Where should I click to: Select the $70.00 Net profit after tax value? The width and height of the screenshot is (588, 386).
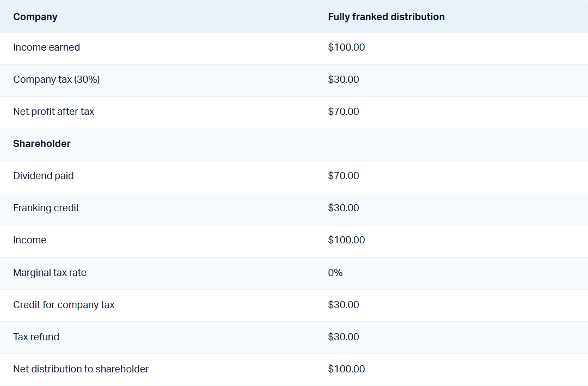point(344,112)
